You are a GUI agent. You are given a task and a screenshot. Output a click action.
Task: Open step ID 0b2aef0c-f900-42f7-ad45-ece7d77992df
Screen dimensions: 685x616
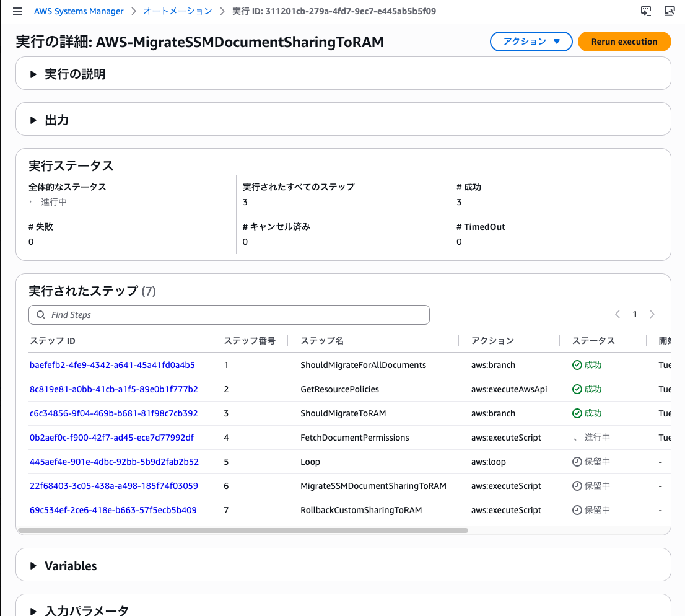coord(112,438)
